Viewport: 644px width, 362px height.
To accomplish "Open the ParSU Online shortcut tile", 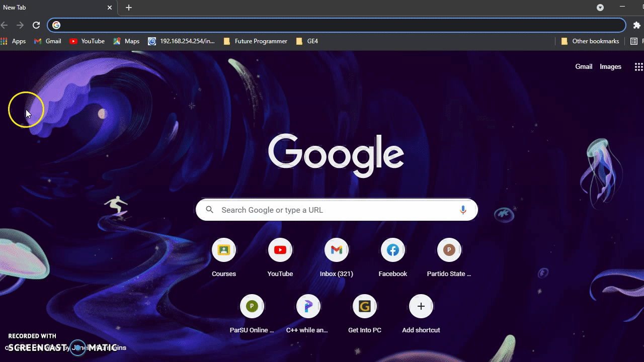I will 252,315.
